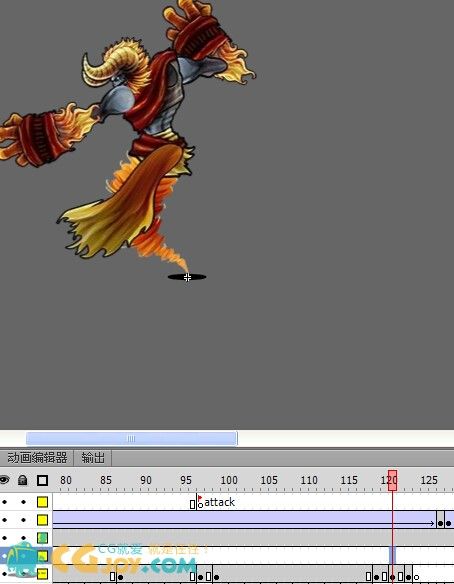Screen dimensions: 454x584
Task: Toggle lock dot of the purple tween layer
Action: tap(23, 520)
